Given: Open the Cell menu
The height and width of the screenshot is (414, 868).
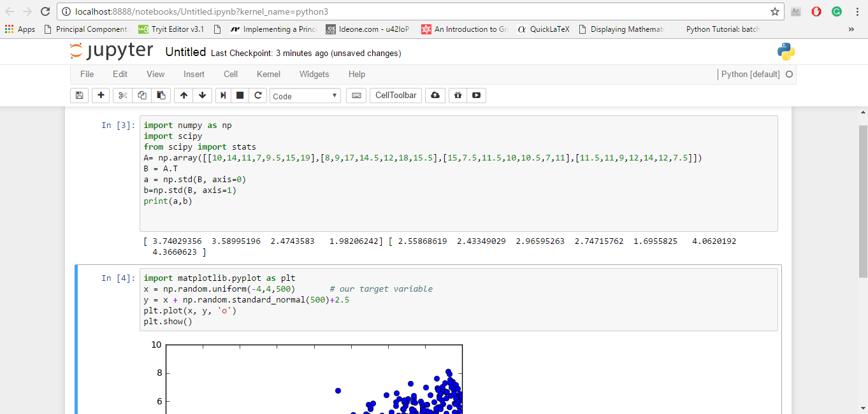Looking at the screenshot, I should coord(231,75).
